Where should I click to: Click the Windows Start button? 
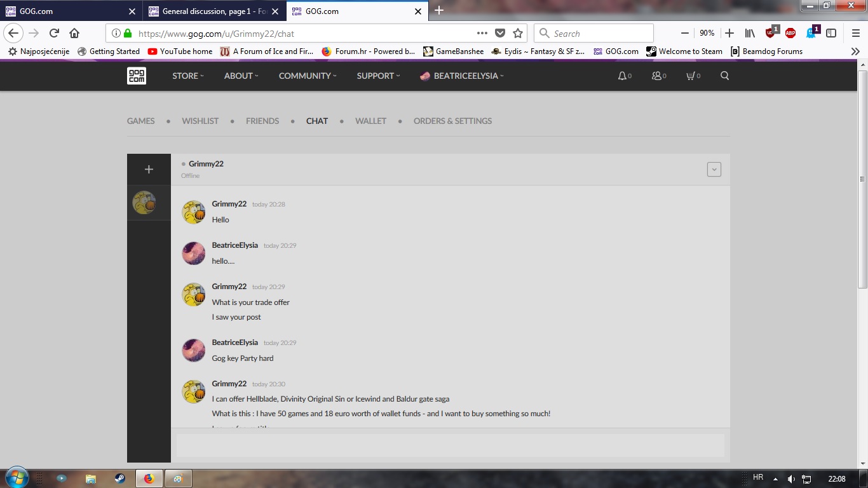[17, 478]
